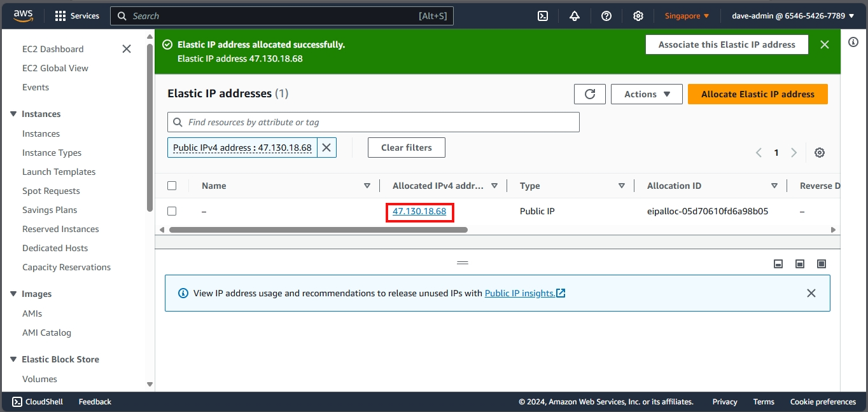The height and width of the screenshot is (412, 868).
Task: Dismiss the green success banner
Action: [x=825, y=45]
